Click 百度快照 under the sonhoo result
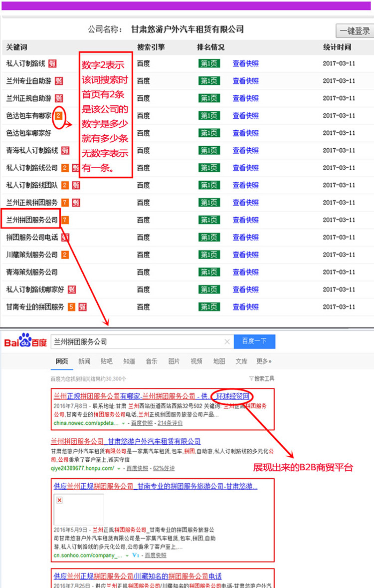Screen dimensions: 374x588 (156, 556)
